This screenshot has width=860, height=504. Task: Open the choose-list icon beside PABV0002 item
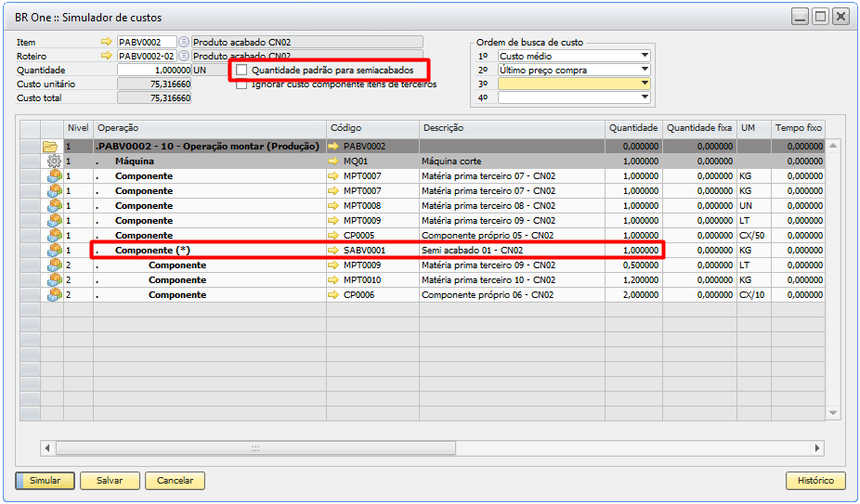pyautogui.click(x=183, y=42)
